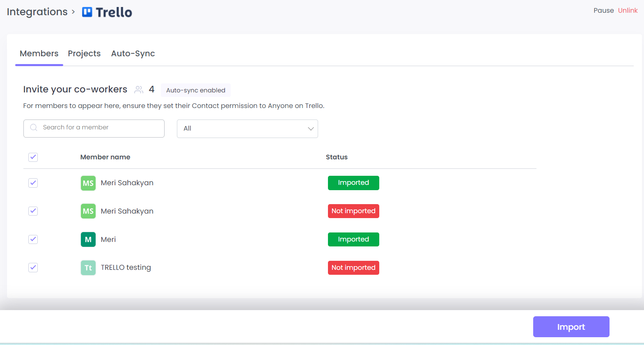Click the Trello logo icon in breadcrumb
This screenshot has height=345, width=644.
87,12
